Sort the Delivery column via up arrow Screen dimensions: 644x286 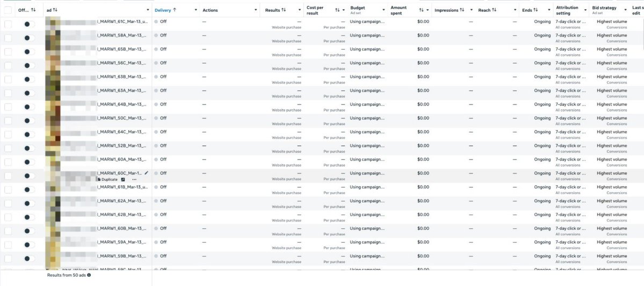[x=175, y=10]
